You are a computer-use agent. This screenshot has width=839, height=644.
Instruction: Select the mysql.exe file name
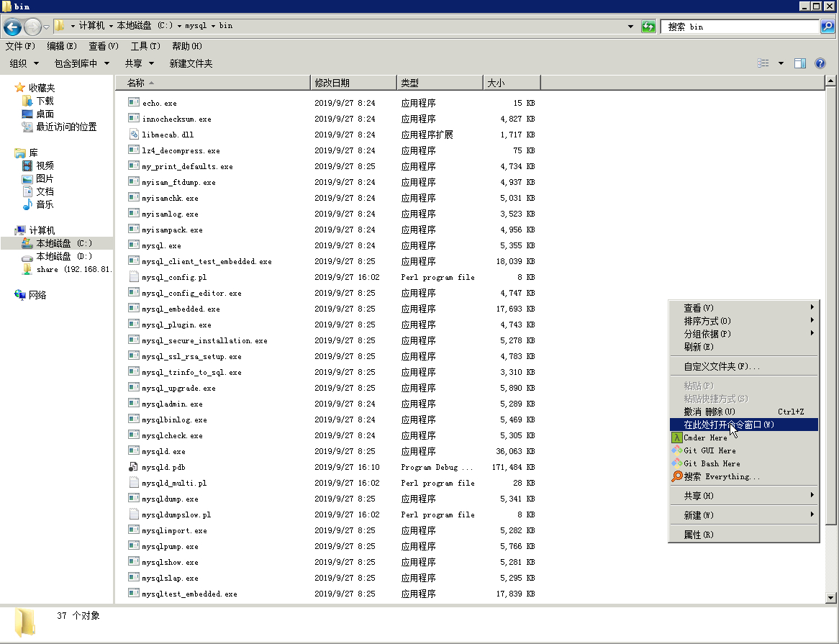coord(162,245)
